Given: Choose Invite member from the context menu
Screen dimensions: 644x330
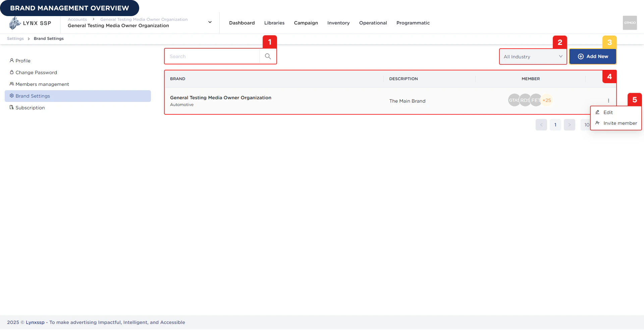Looking at the screenshot, I should 616,123.
